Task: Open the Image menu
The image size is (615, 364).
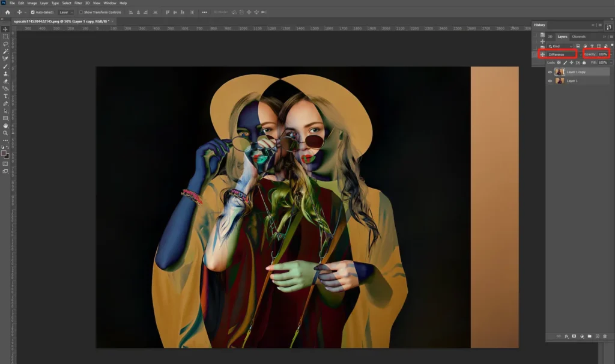Action: 32,3
